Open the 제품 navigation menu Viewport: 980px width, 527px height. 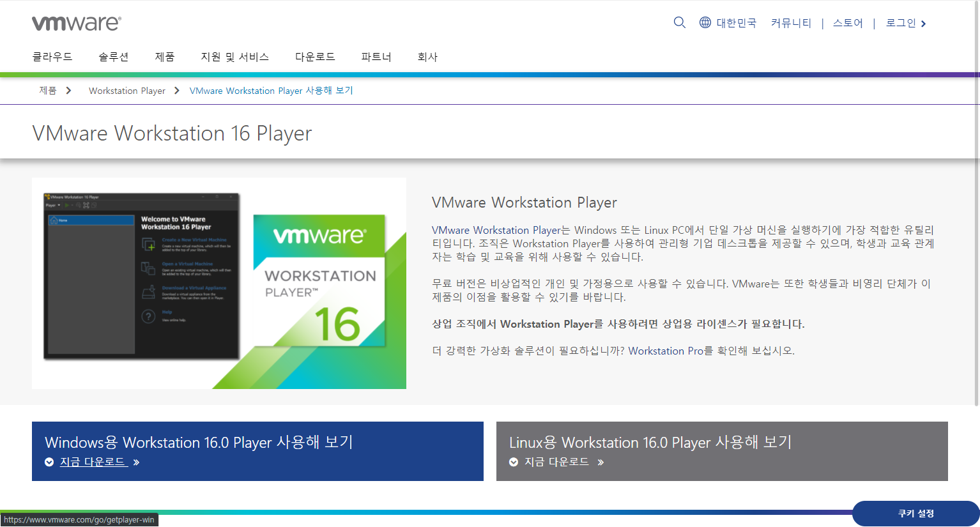[x=165, y=57]
